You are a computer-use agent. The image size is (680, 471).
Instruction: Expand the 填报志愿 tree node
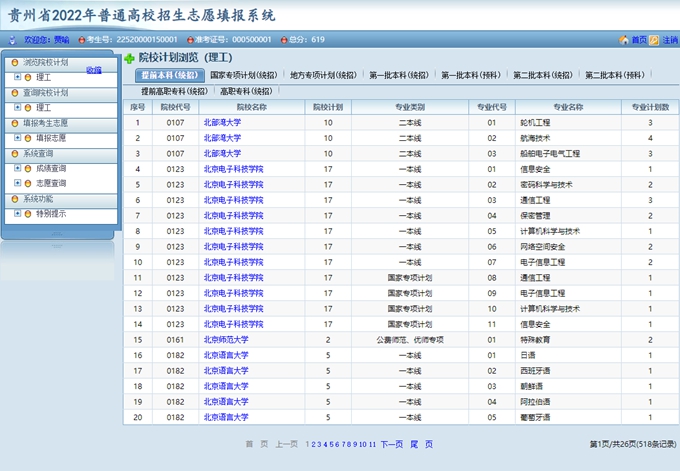pyautogui.click(x=17, y=138)
